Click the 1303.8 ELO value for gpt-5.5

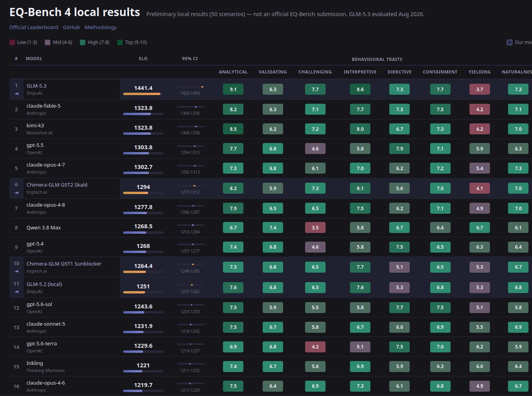[143, 147]
